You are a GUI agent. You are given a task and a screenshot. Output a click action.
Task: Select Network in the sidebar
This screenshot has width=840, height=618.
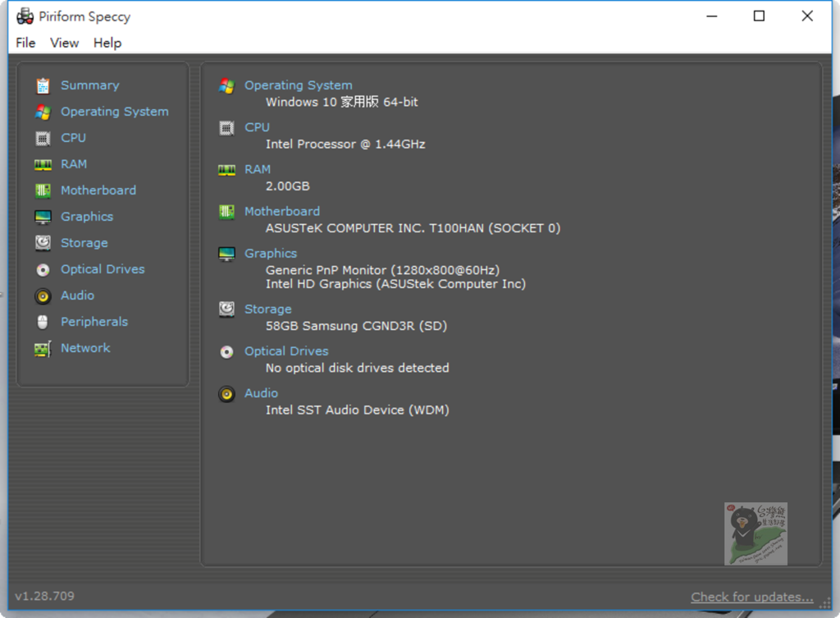tap(85, 348)
